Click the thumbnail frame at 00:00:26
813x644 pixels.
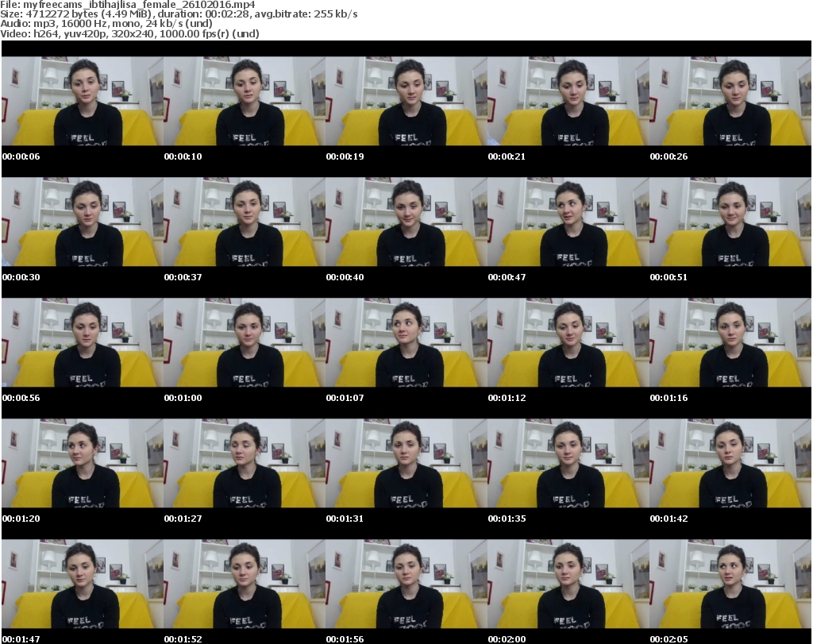click(x=730, y=101)
